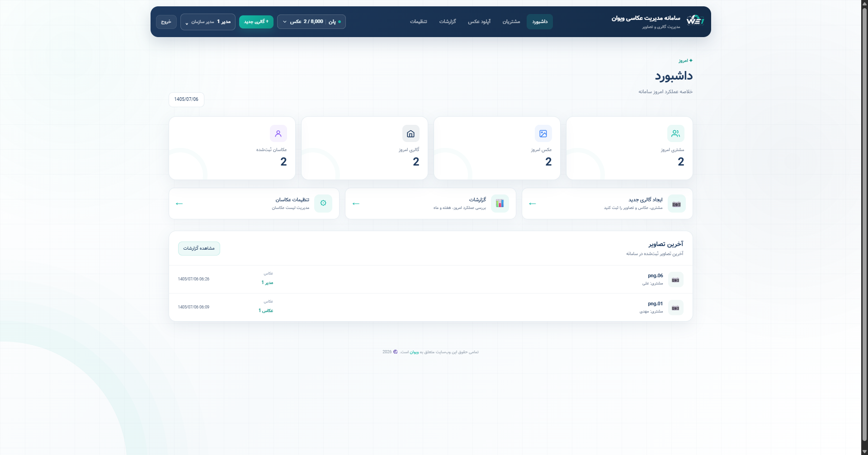Click the photos today image icon
The height and width of the screenshot is (455, 868).
click(x=543, y=133)
